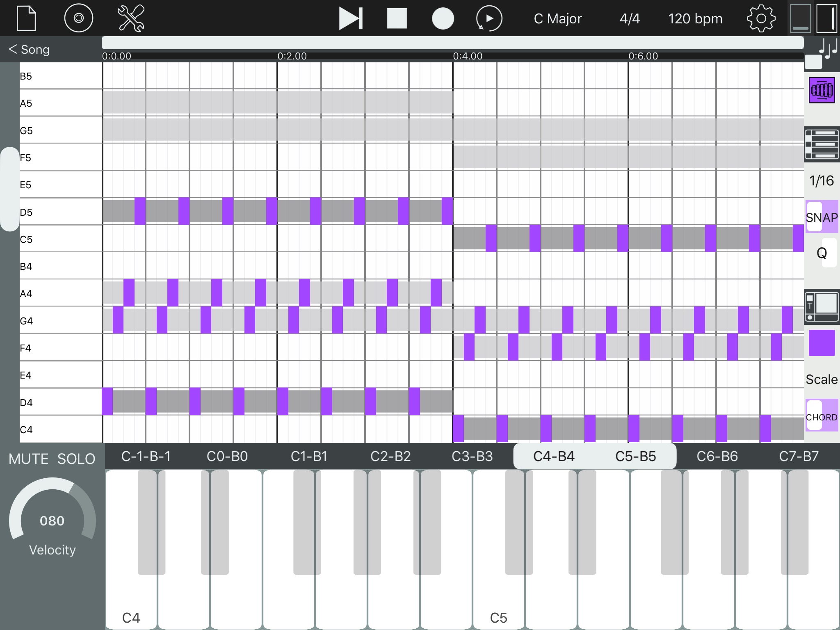Click the Scale button
The height and width of the screenshot is (630, 840).
(822, 379)
